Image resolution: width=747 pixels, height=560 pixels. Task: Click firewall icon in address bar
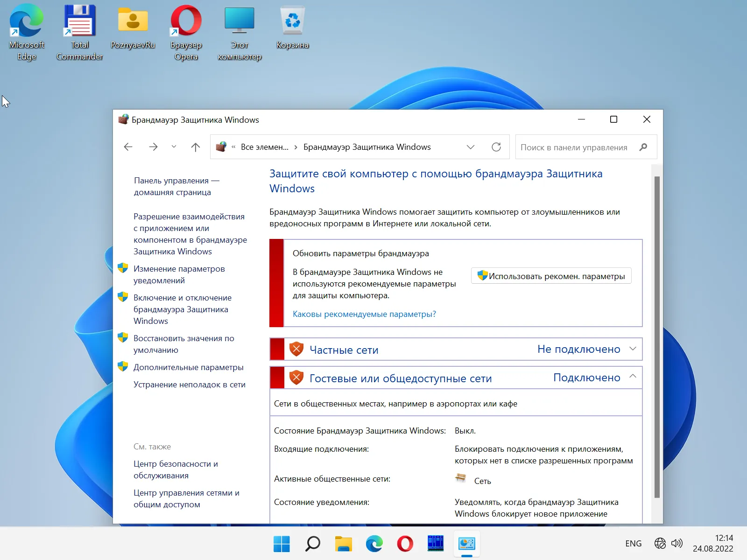(221, 147)
